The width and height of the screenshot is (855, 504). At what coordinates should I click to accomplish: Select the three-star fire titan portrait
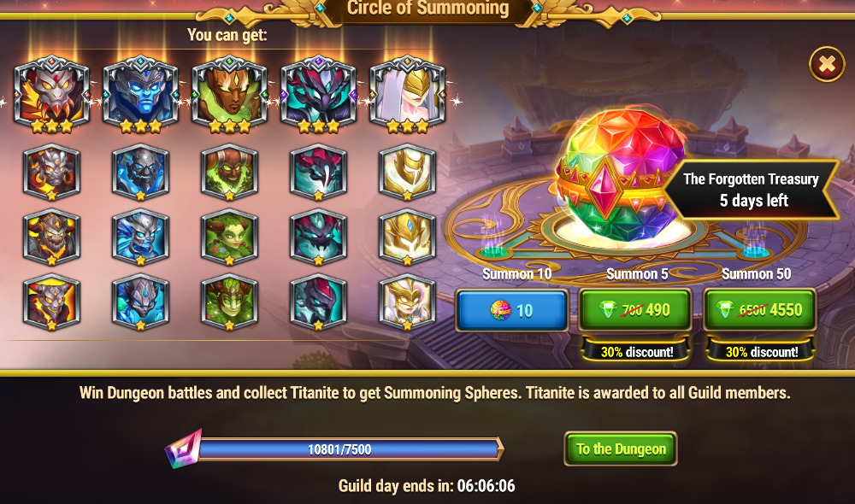coord(52,94)
